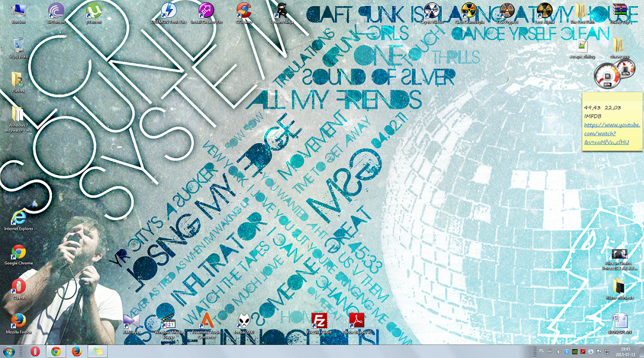Launch Firefox from the taskbar
The width and height of the screenshot is (644, 358).
coord(76,351)
